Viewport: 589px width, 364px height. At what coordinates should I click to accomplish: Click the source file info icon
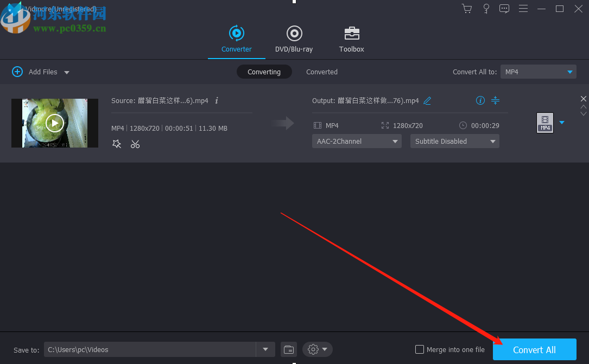pos(216,100)
